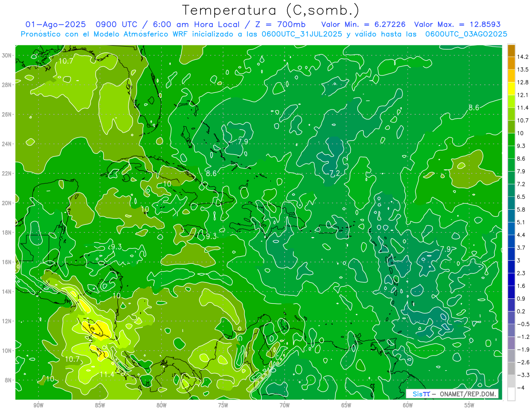This screenshot has height=411, width=532.
Task: Pick the purple swatch between -1.9 and -1.2
Action: [511, 343]
